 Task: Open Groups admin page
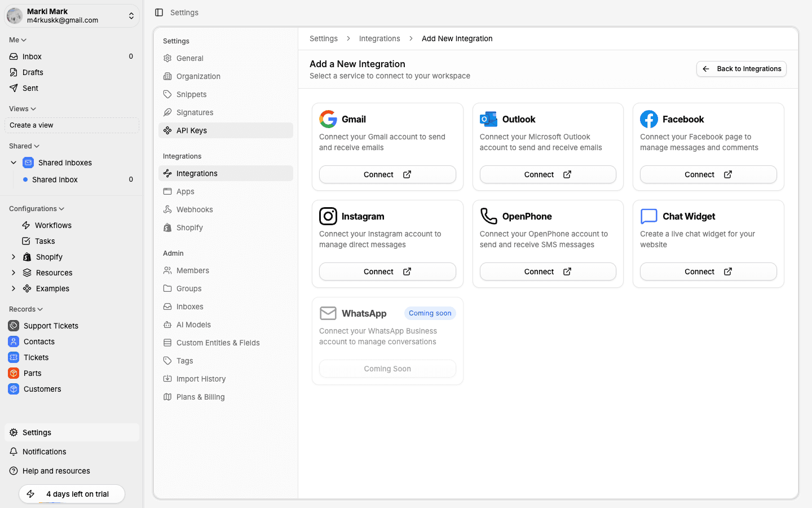tap(226, 288)
